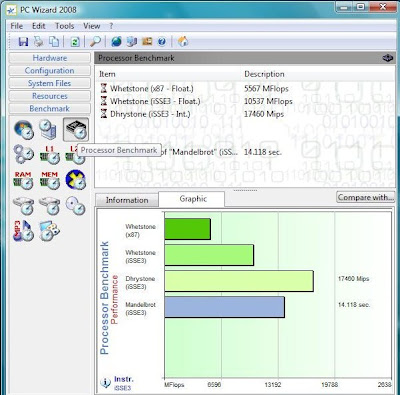Select the Mandelbrot row showing 14.118 sec.
The width and height of the screenshot is (400, 395).
tap(245, 152)
